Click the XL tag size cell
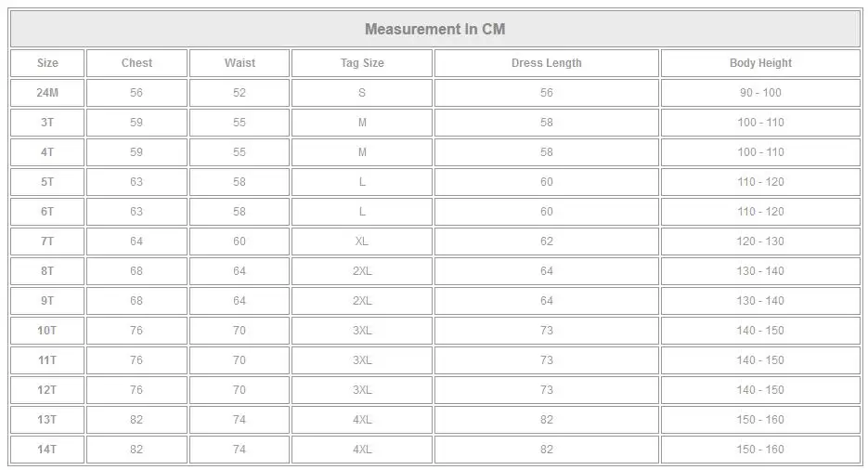Viewport: 868px width, 470px height. (362, 242)
